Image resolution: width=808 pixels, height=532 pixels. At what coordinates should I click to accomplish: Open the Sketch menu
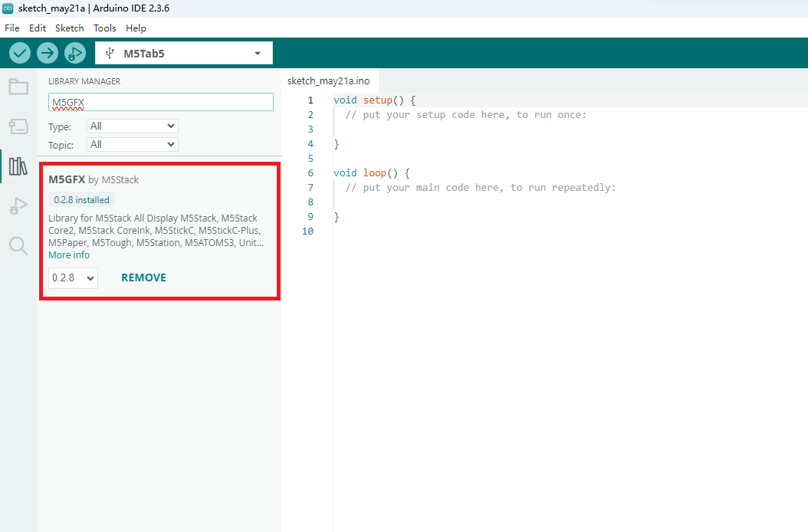(x=70, y=28)
